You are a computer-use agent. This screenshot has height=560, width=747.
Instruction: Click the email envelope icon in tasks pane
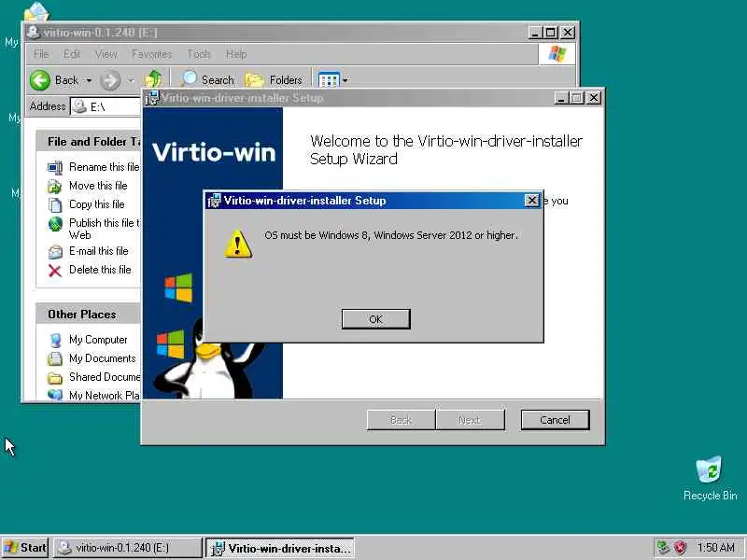[x=55, y=252]
